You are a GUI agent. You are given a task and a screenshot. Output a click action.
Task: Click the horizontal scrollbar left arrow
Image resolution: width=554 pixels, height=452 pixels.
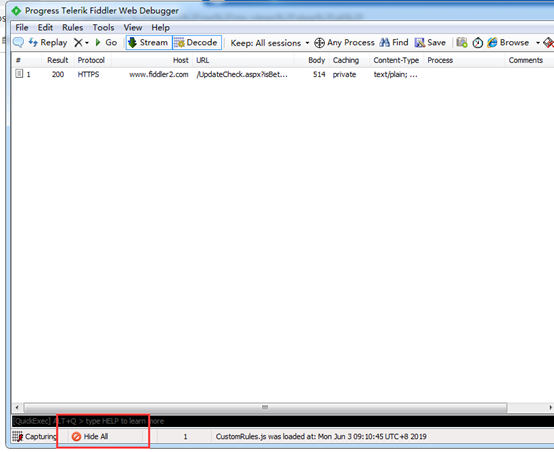(17, 407)
